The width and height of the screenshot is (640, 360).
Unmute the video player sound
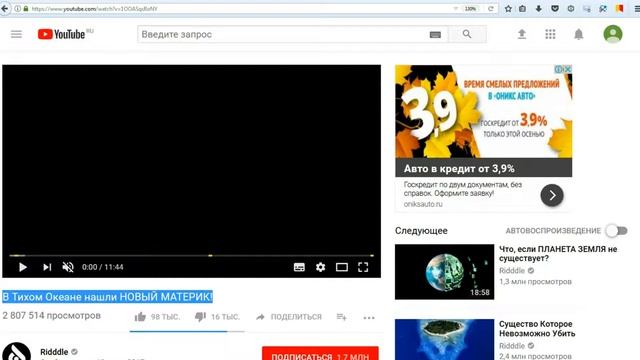pyautogui.click(x=68, y=267)
